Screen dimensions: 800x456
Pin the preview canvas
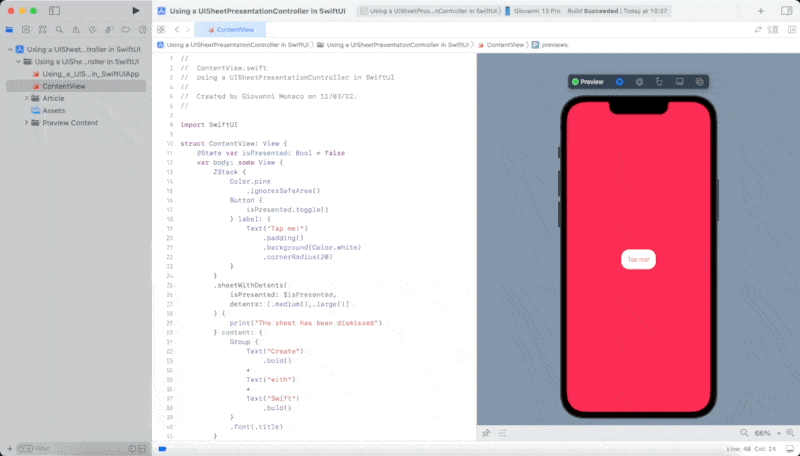point(486,433)
